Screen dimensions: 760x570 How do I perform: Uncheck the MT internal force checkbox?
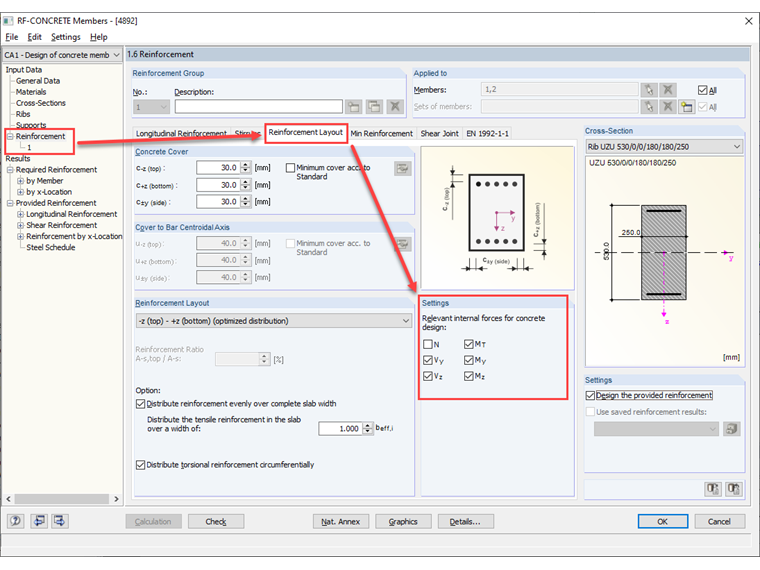[468, 344]
